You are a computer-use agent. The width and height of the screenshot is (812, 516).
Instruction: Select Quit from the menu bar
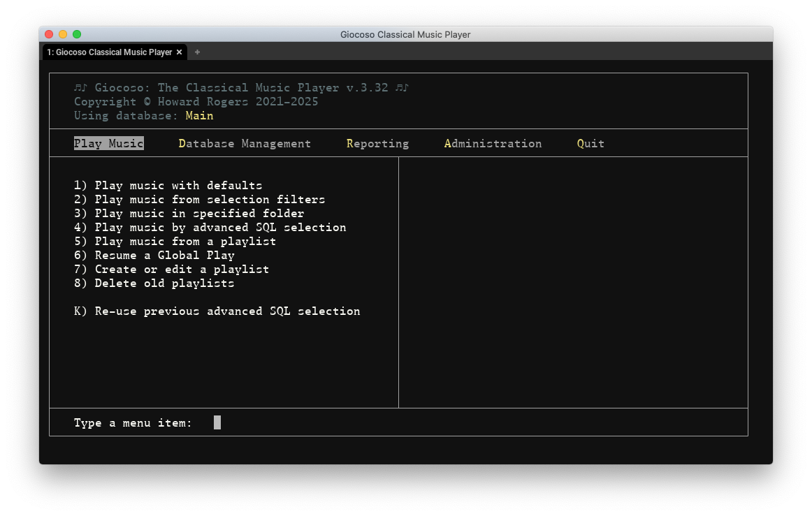(590, 143)
